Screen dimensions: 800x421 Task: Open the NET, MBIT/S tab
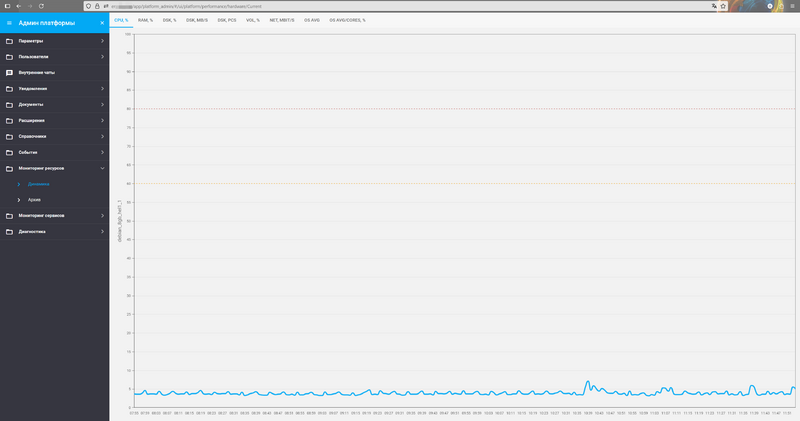(x=282, y=19)
